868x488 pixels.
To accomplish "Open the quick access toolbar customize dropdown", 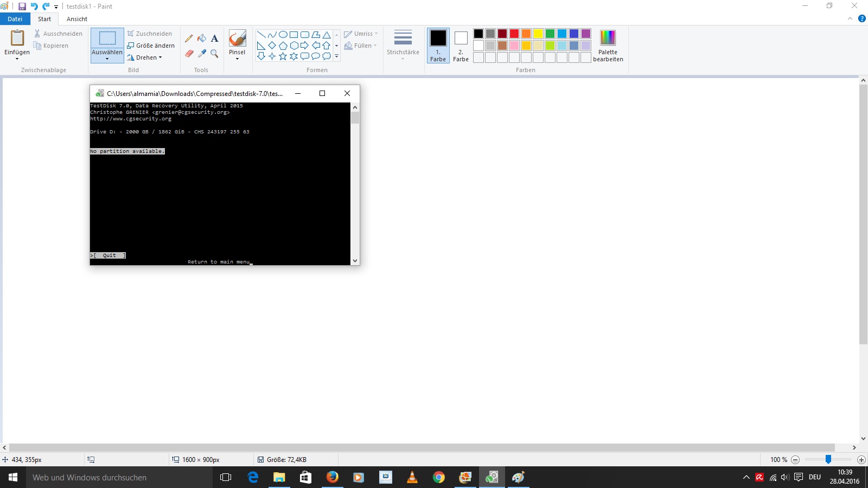I will pos(56,7).
